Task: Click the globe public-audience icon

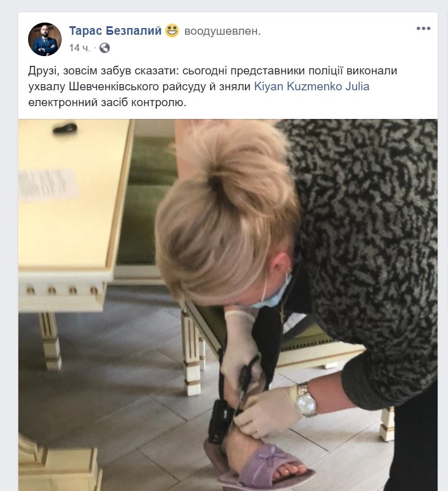Action: 104,48
